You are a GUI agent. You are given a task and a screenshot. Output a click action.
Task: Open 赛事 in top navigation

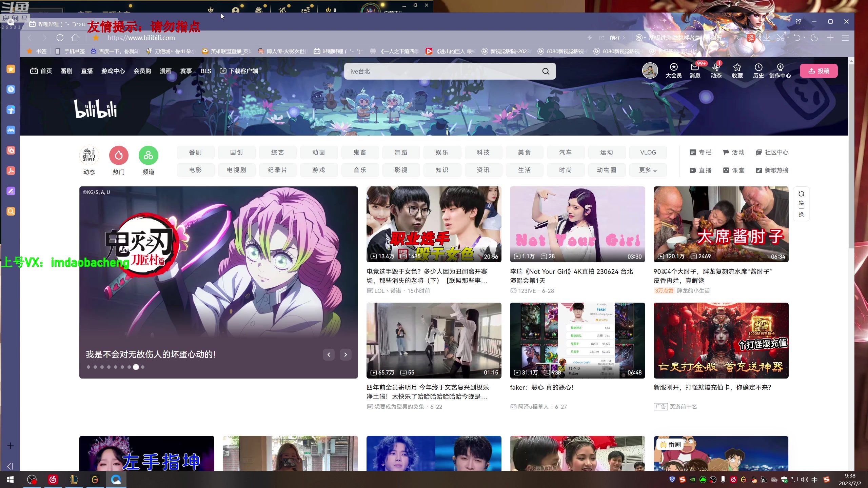pos(186,71)
